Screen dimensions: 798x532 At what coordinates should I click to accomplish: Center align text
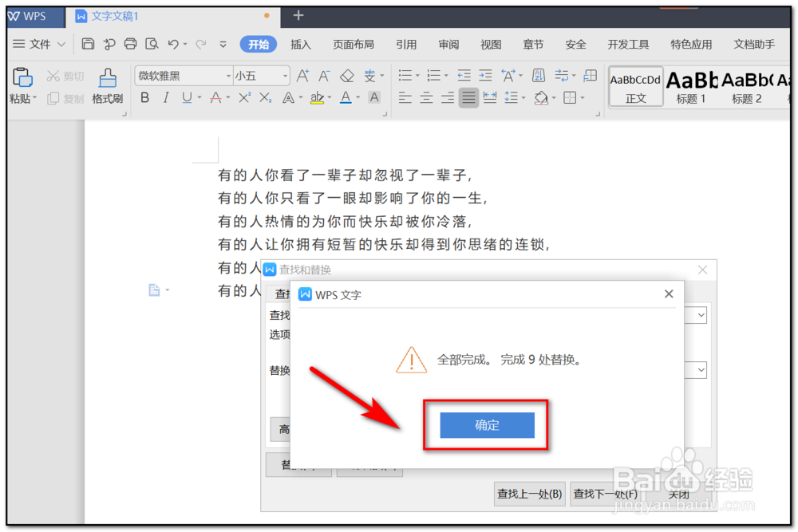click(x=426, y=97)
